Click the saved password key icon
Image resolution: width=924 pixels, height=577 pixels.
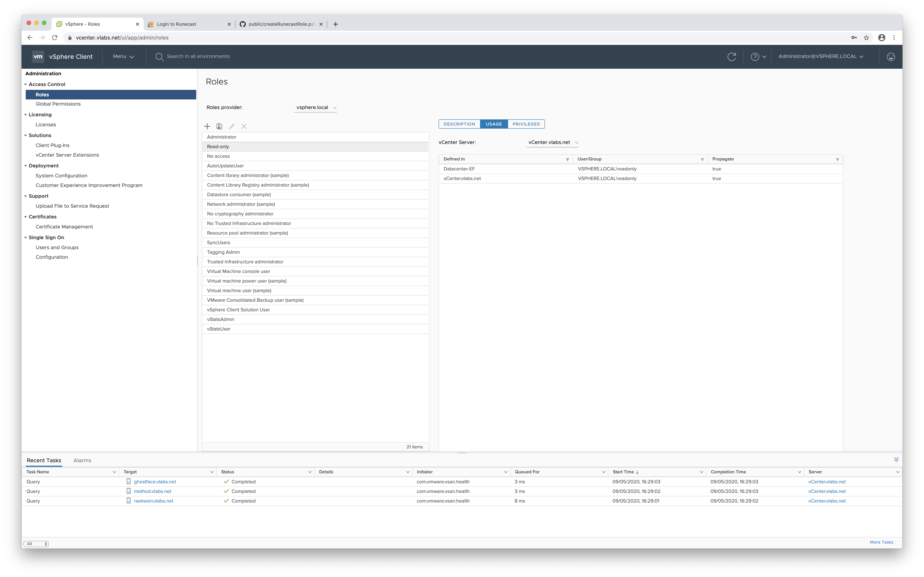[854, 37]
